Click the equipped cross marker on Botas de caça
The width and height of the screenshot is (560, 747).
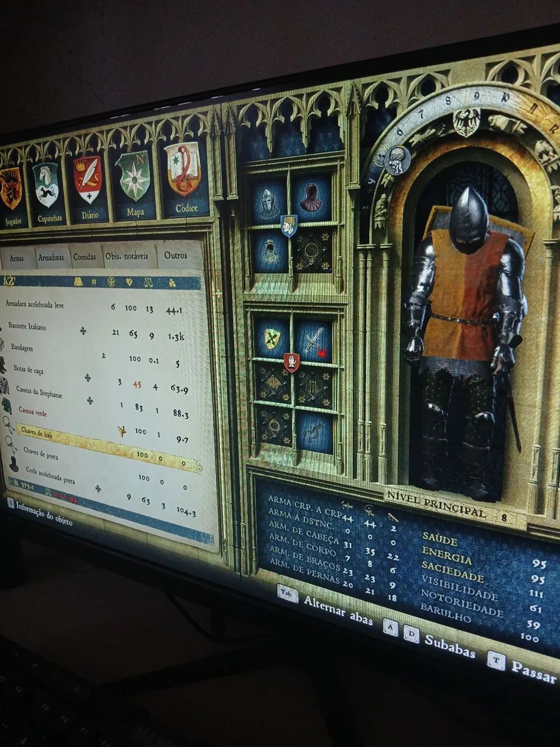87,378
